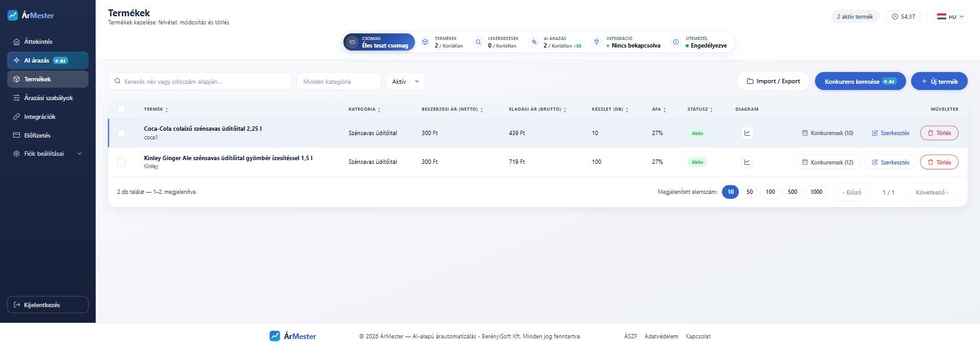This screenshot has height=349, width=980.
Task: Open the Minden kategória filter
Action: pyautogui.click(x=339, y=81)
